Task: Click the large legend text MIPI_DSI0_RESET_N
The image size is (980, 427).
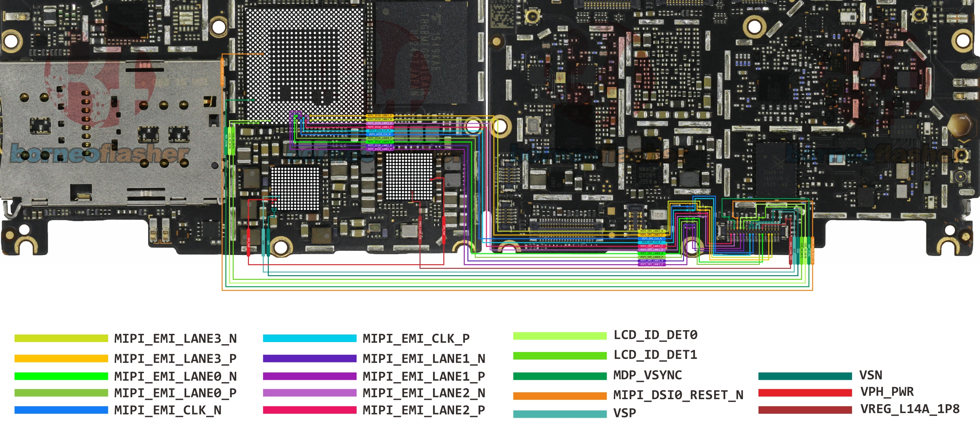Action: (x=678, y=395)
